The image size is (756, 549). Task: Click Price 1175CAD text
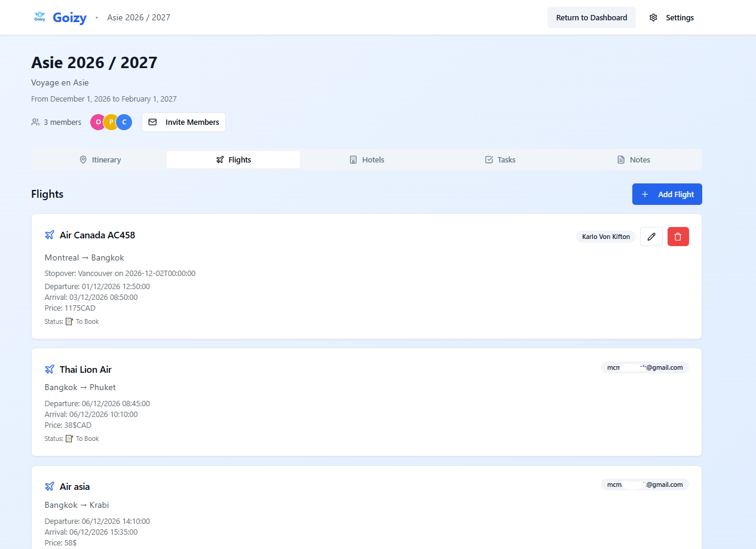(x=70, y=308)
